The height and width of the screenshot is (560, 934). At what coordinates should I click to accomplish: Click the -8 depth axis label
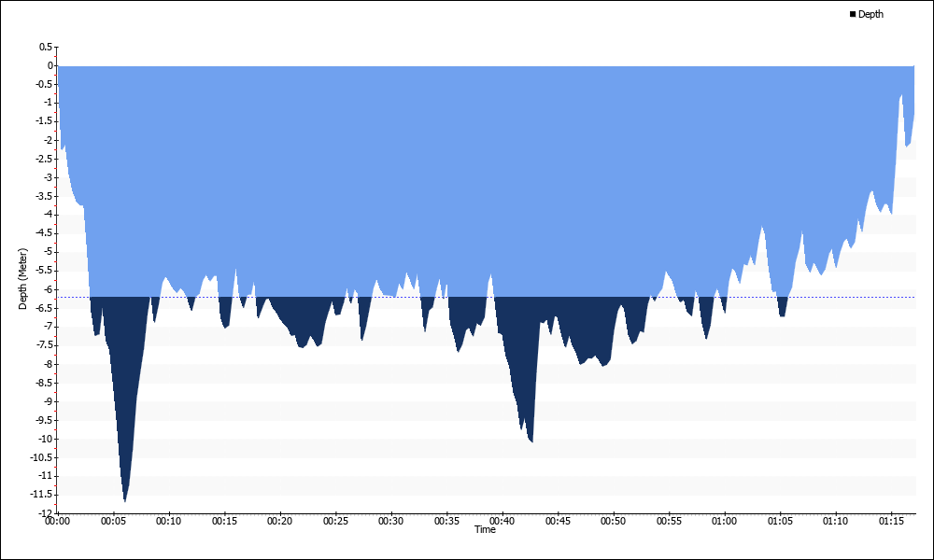(x=49, y=364)
